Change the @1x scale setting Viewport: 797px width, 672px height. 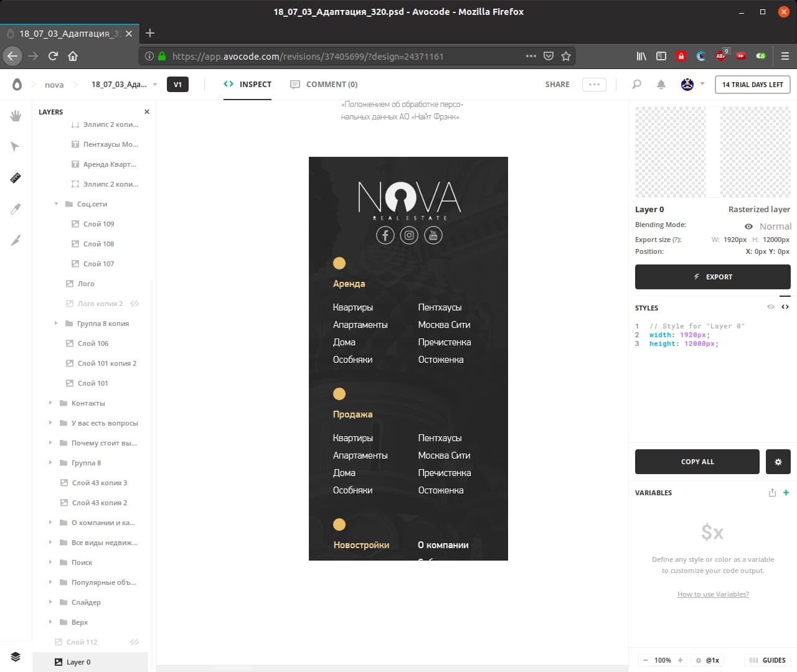(x=707, y=660)
